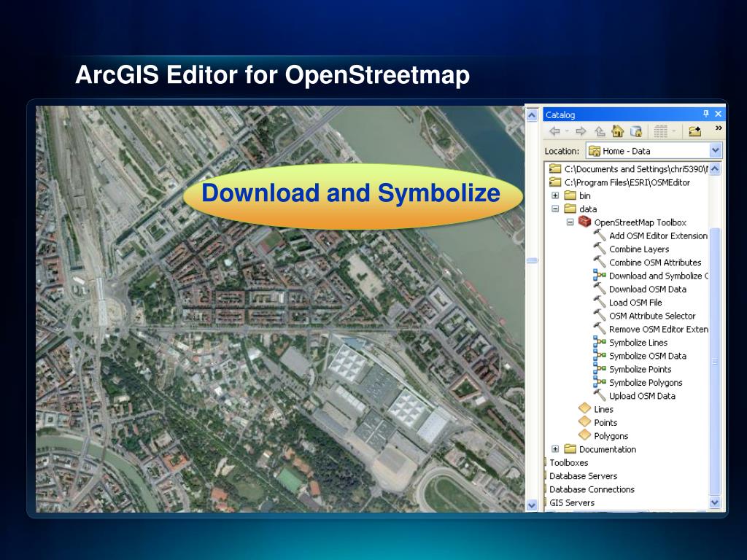747x560 pixels.
Task: Click the Home - Data location field
Action: [x=654, y=150]
